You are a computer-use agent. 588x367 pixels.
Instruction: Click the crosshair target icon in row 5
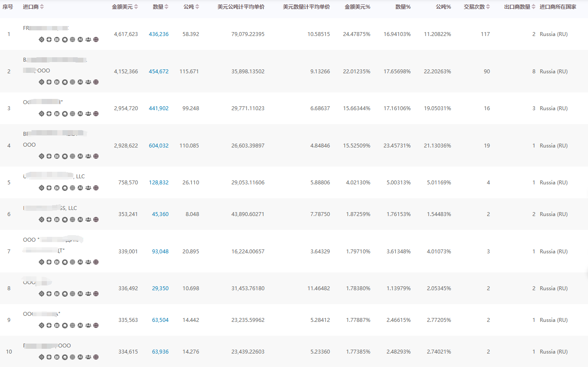(x=42, y=188)
